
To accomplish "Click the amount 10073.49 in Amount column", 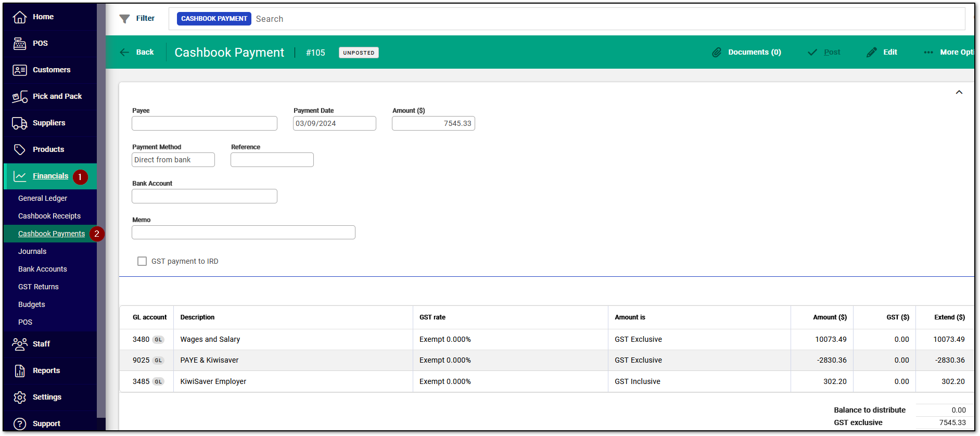I will point(831,339).
